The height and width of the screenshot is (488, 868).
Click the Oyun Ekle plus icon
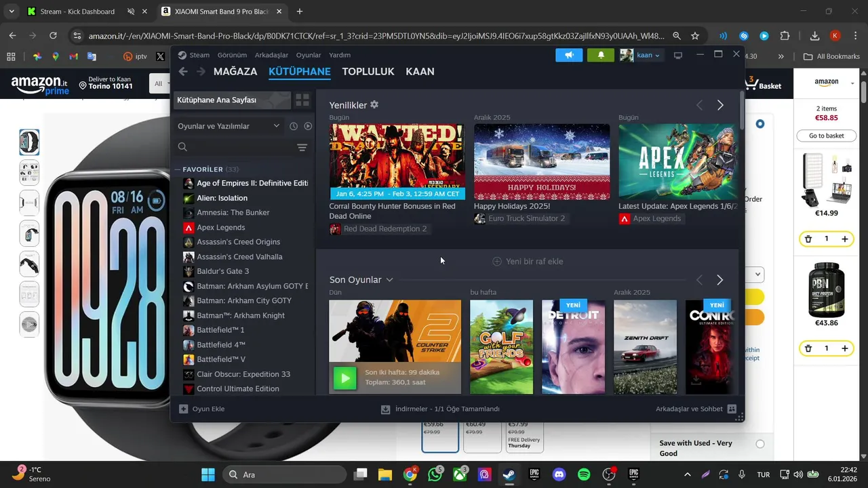pos(183,409)
